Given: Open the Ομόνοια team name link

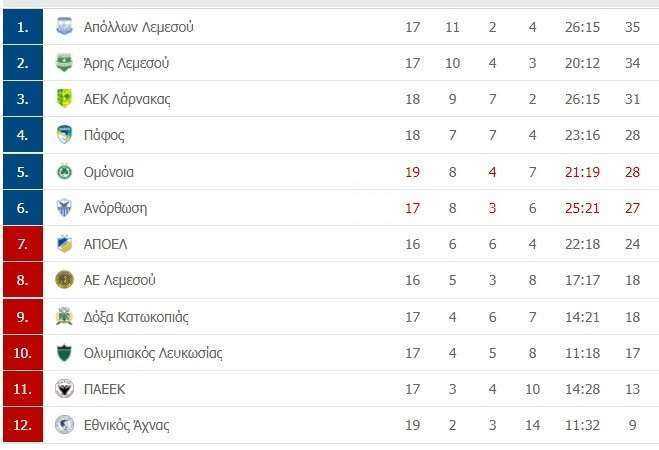Looking at the screenshot, I should 109,172.
